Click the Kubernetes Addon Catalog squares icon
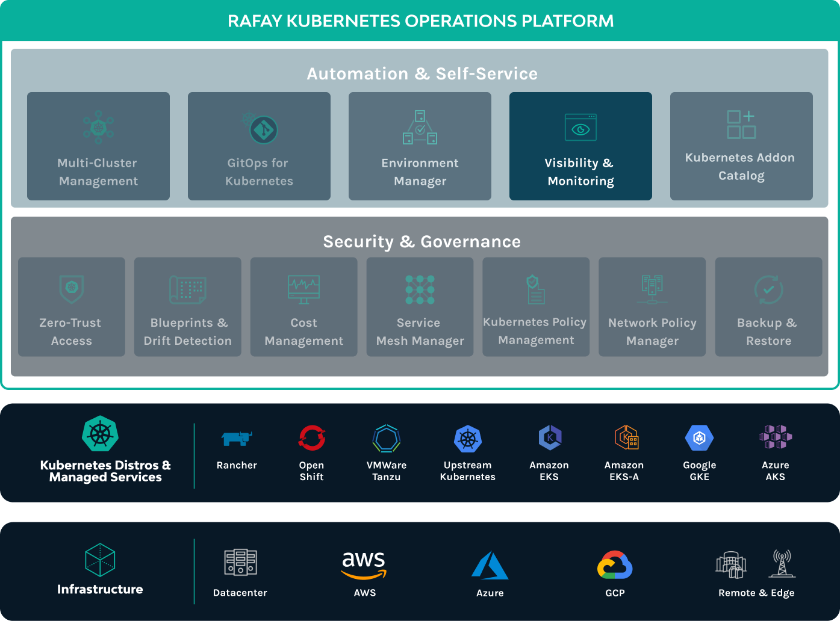This screenshot has width=840, height=621. point(741,125)
